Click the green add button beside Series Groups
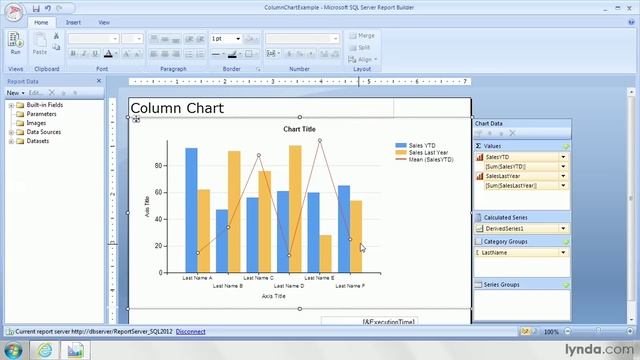Screen dimensions: 640x360 click(566, 284)
